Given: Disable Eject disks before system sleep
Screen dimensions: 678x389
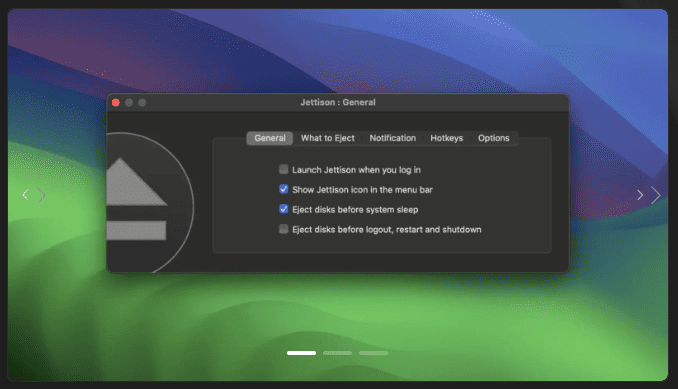Looking at the screenshot, I should pyautogui.click(x=284, y=209).
